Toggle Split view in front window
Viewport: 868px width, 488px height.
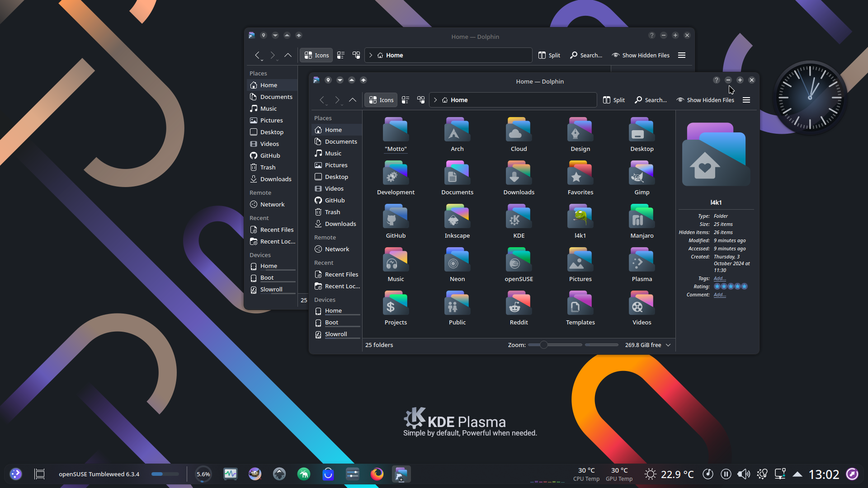tap(614, 100)
